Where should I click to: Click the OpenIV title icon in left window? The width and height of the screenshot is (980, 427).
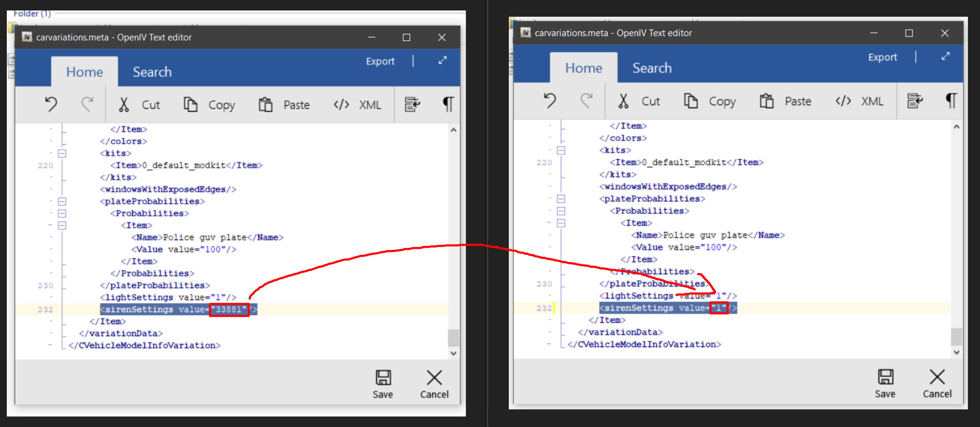pyautogui.click(x=27, y=37)
